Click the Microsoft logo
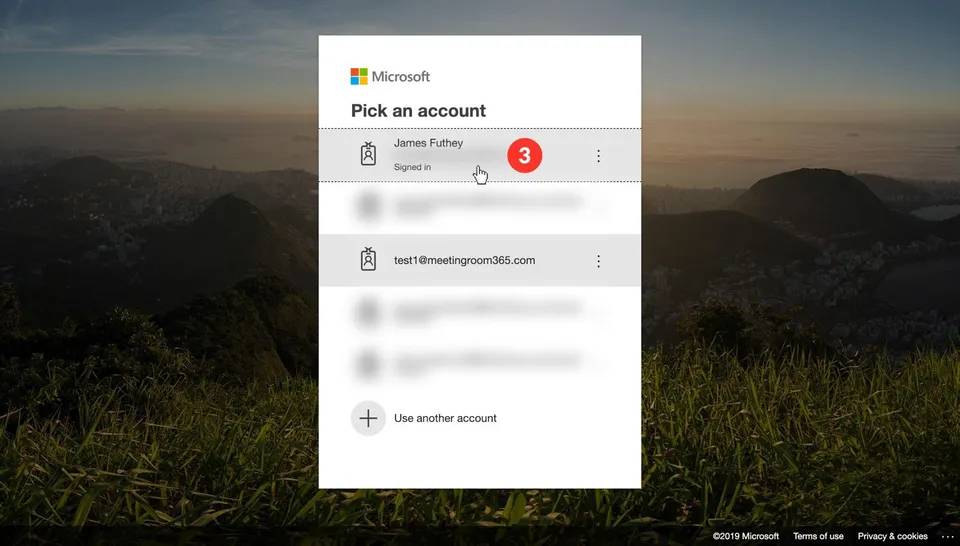This screenshot has width=960, height=546. click(x=390, y=77)
